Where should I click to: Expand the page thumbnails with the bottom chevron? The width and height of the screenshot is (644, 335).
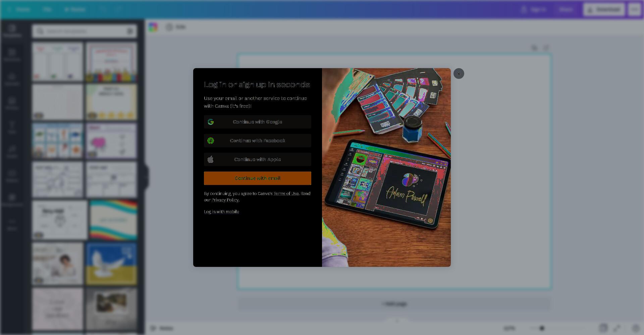click(397, 321)
